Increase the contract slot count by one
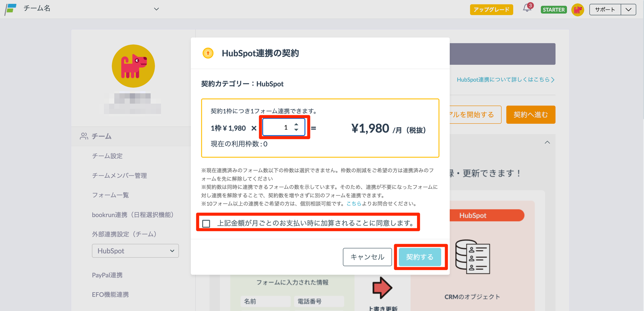The width and height of the screenshot is (644, 311). 296,124
